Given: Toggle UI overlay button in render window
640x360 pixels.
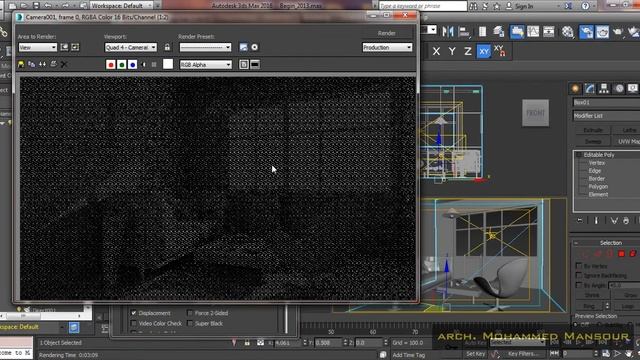Looking at the screenshot, I should pyautogui.click(x=244, y=64).
